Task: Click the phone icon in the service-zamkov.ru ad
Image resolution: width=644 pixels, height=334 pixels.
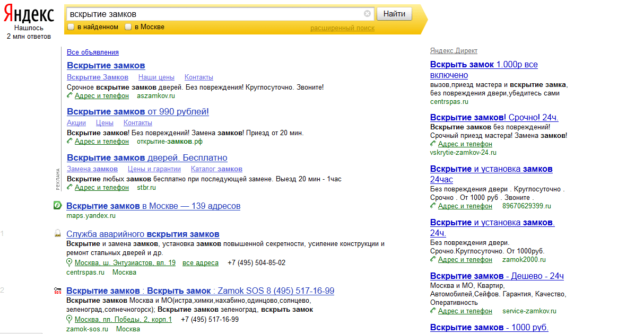Action: tap(433, 311)
